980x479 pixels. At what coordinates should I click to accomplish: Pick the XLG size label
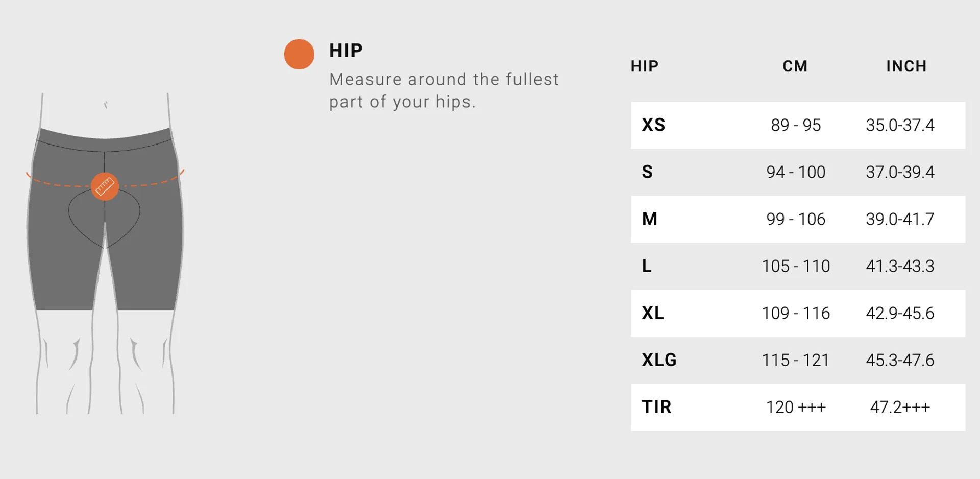[659, 360]
